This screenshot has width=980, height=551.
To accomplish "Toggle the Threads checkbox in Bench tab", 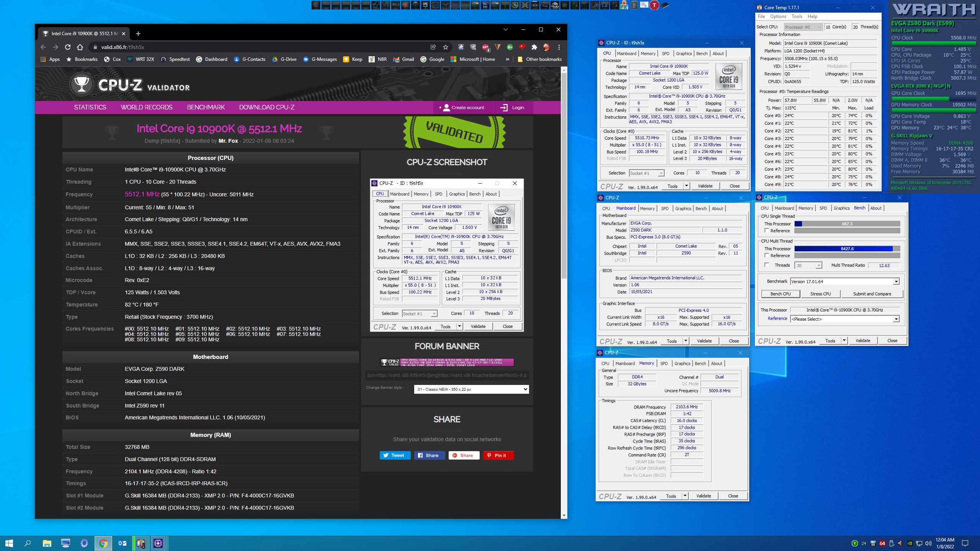I will (x=767, y=265).
